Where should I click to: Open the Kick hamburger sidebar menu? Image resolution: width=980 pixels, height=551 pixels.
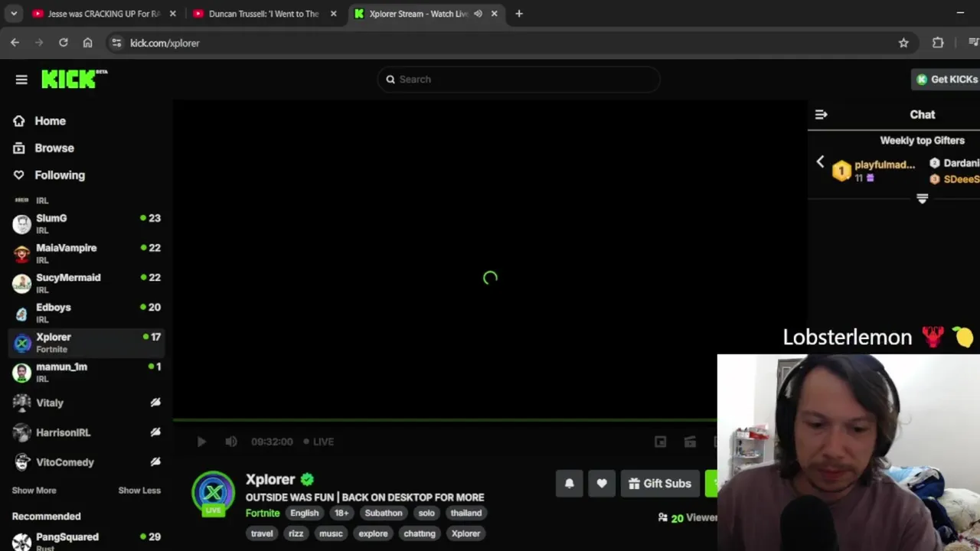coord(21,80)
